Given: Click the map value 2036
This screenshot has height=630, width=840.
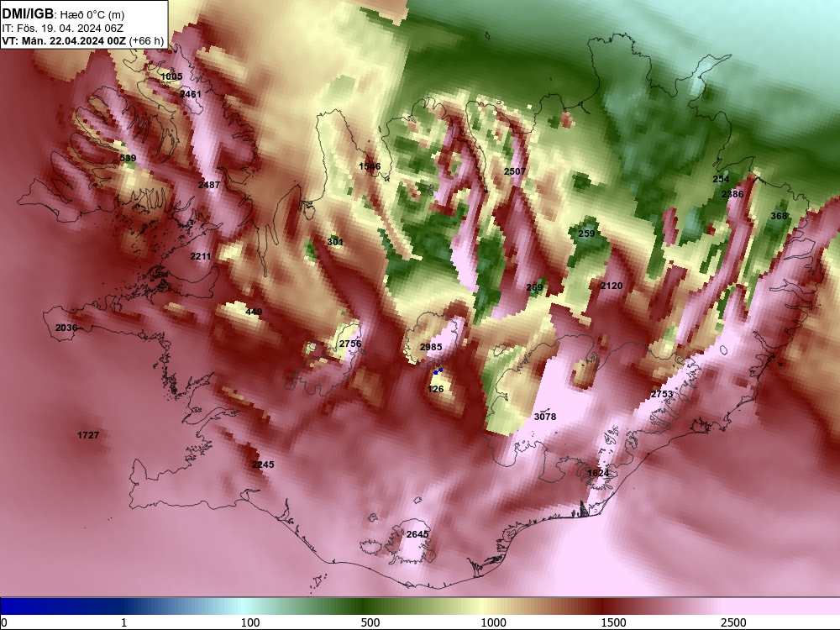Looking at the screenshot, I should 66,328.
